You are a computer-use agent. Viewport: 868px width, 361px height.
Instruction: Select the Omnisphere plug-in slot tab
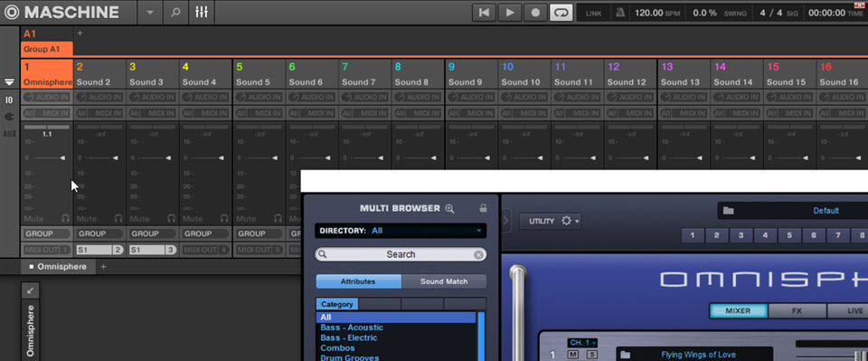[58, 267]
